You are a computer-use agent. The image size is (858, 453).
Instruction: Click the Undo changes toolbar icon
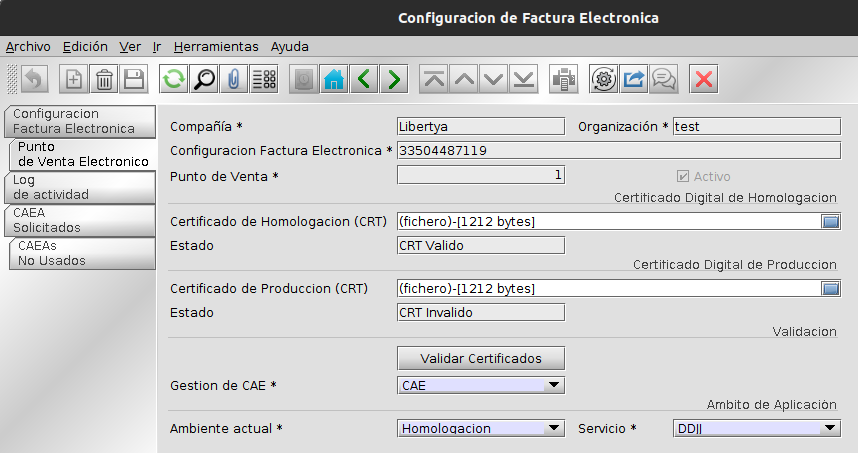coord(34,79)
